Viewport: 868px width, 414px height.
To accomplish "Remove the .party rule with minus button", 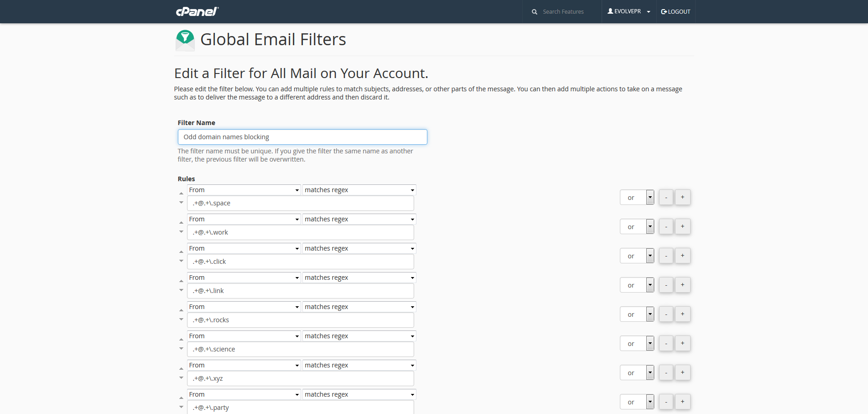I will [666, 402].
